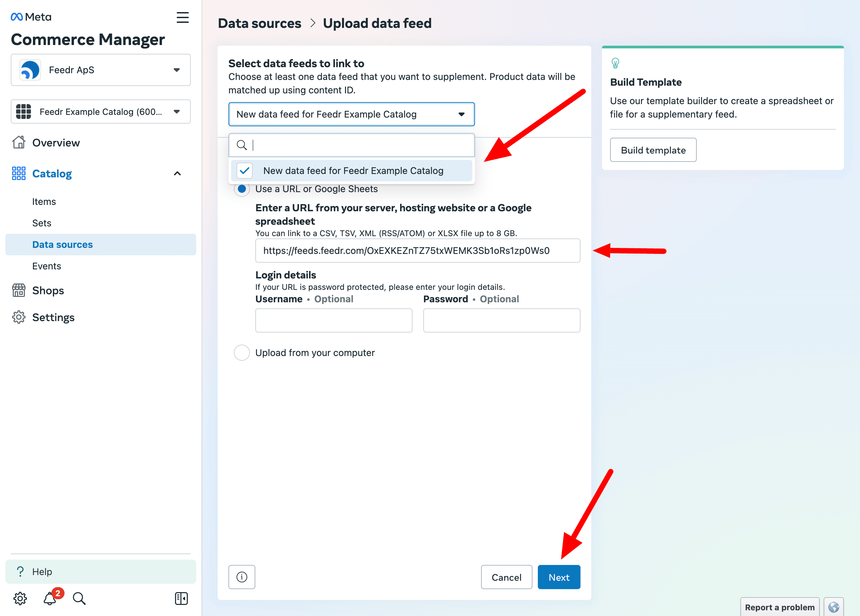
Task: Click the bottom search magnifier icon
Action: click(x=79, y=598)
